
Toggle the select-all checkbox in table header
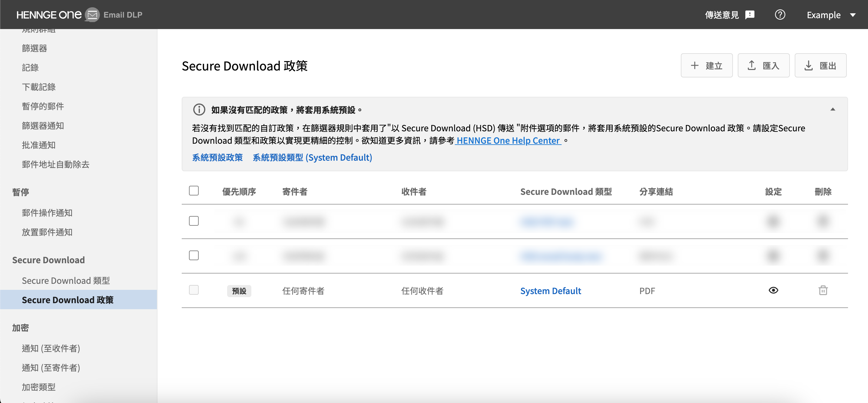(x=194, y=191)
